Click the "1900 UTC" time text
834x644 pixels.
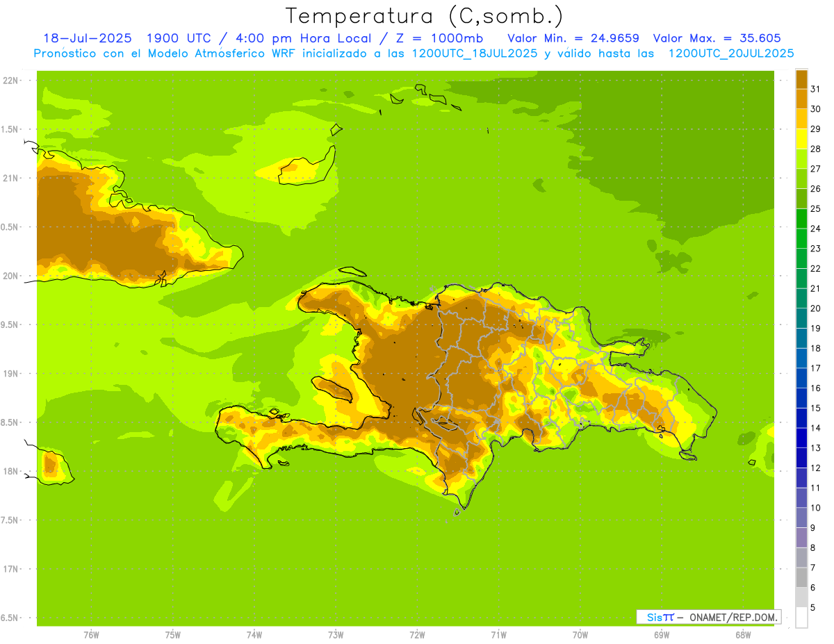click(180, 38)
